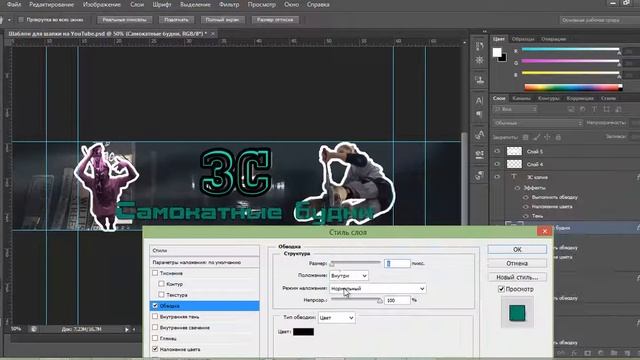Click type layer filter icon in Layers panel

pyautogui.click(x=594, y=109)
